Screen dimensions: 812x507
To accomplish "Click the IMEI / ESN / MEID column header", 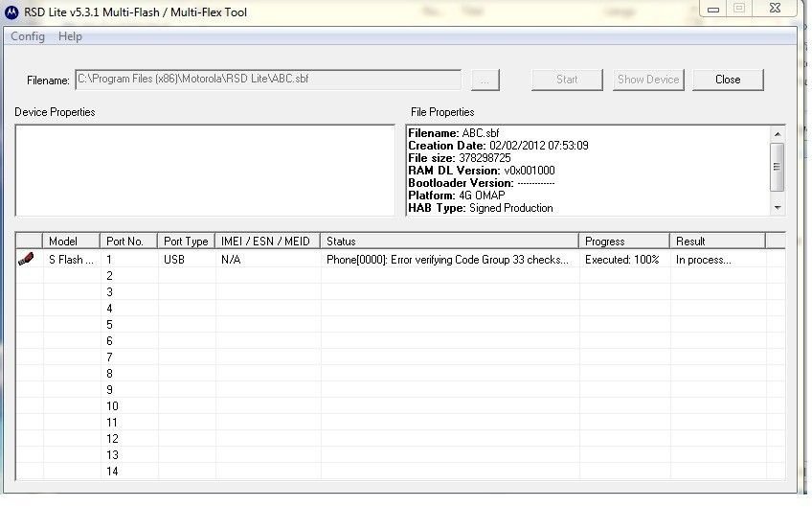I will point(268,242).
